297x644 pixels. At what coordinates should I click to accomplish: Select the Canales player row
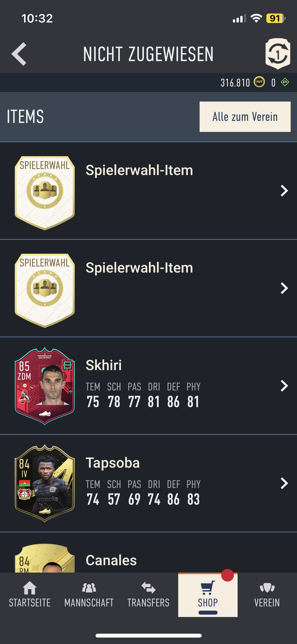148,552
